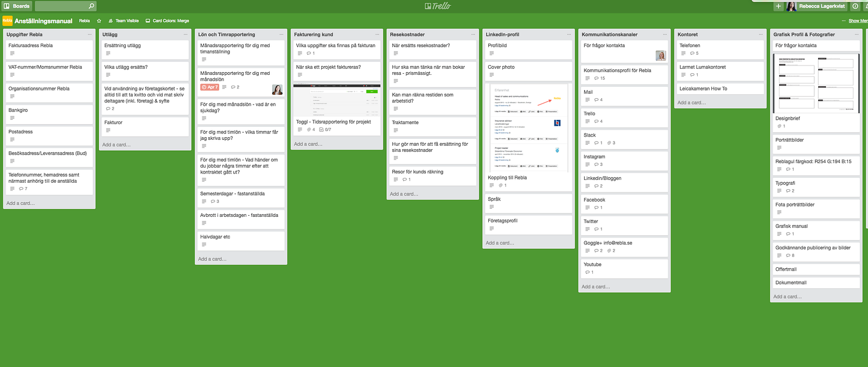Click description icon on Fakturaadress Rebla card
This screenshot has height=367, width=868.
pos(12,53)
